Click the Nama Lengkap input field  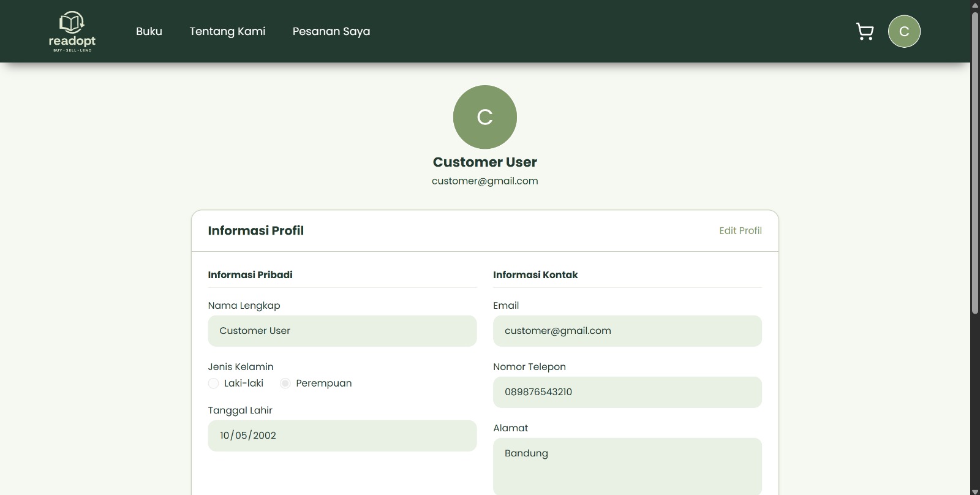click(342, 331)
